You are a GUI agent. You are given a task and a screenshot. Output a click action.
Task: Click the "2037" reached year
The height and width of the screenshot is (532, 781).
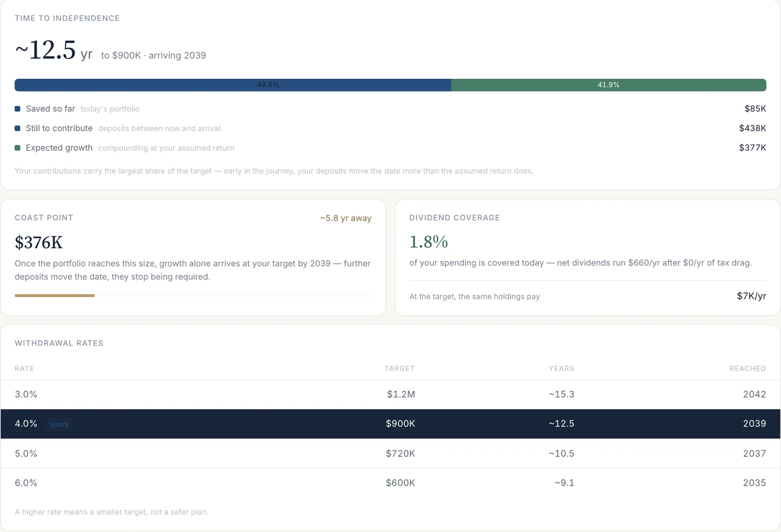click(x=755, y=454)
